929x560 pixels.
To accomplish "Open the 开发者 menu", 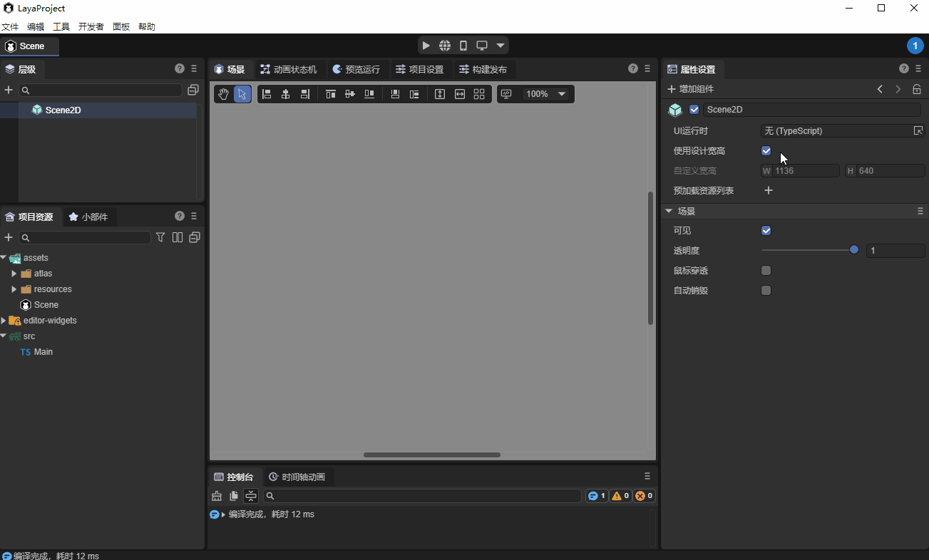I will click(91, 27).
